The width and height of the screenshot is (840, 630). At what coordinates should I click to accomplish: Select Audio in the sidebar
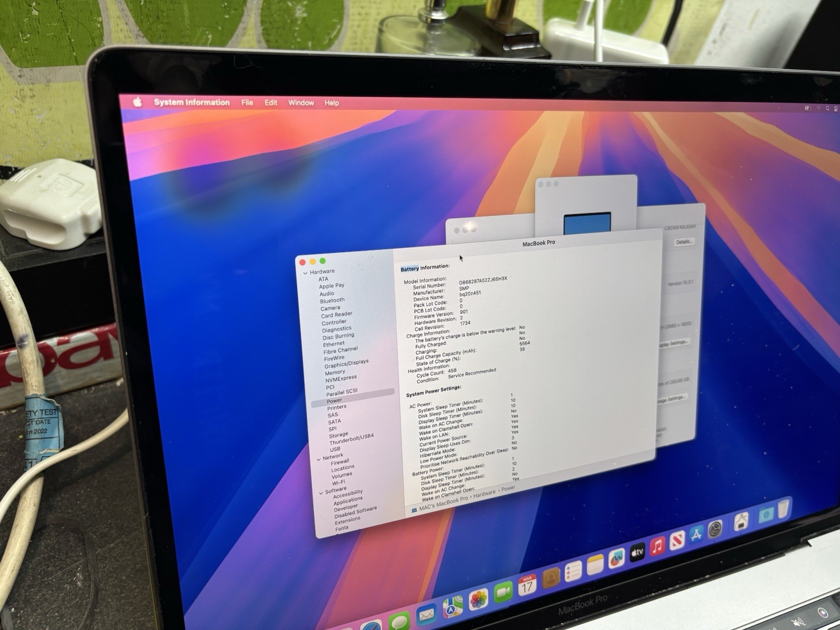(327, 293)
